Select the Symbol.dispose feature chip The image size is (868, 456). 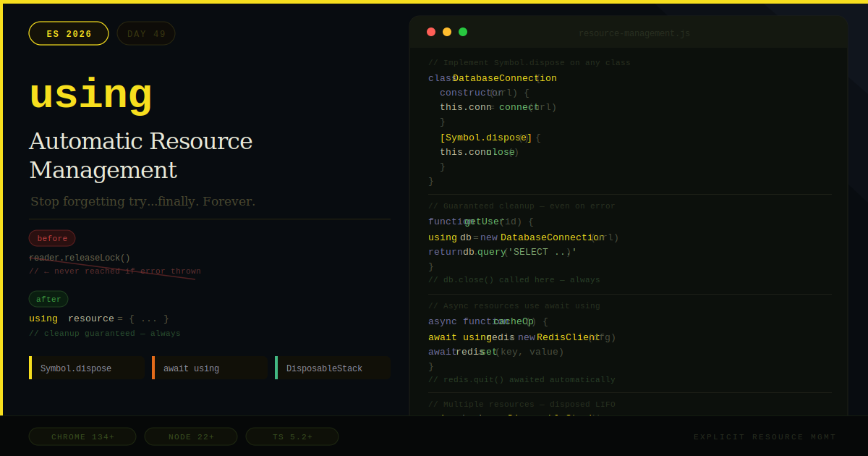pos(86,368)
